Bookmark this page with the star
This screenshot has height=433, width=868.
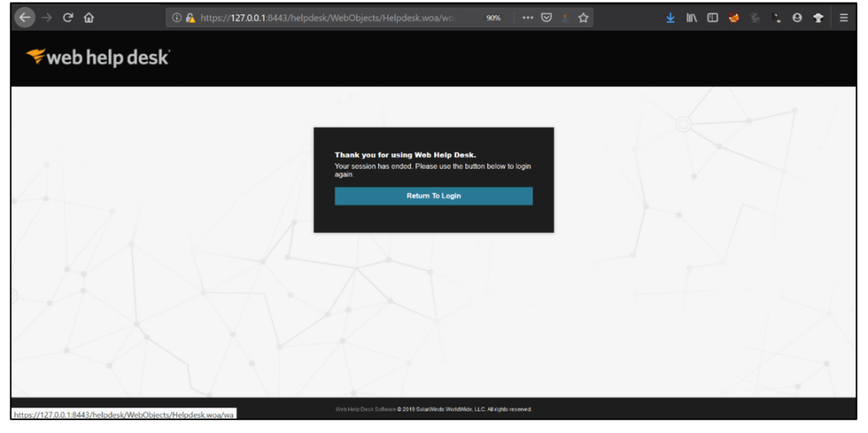[583, 18]
